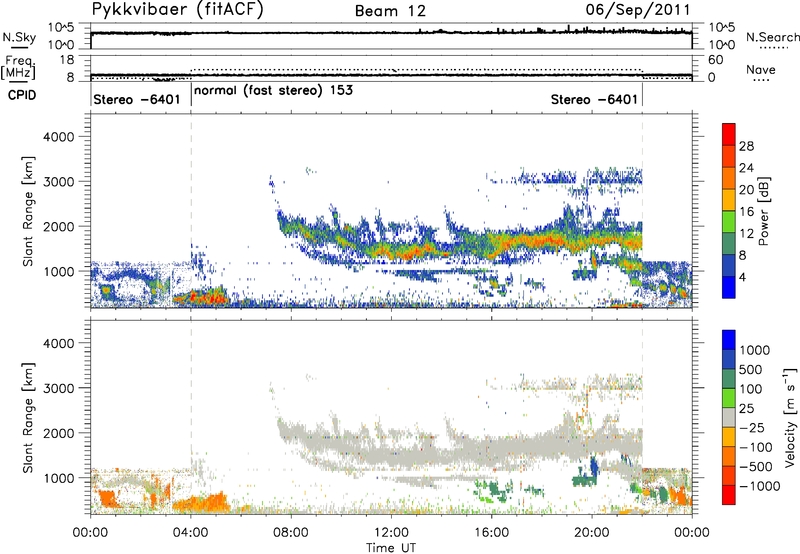Click the 'Velocity [m s-1]' colorbar title
The height and width of the screenshot is (554, 800).
click(790, 417)
